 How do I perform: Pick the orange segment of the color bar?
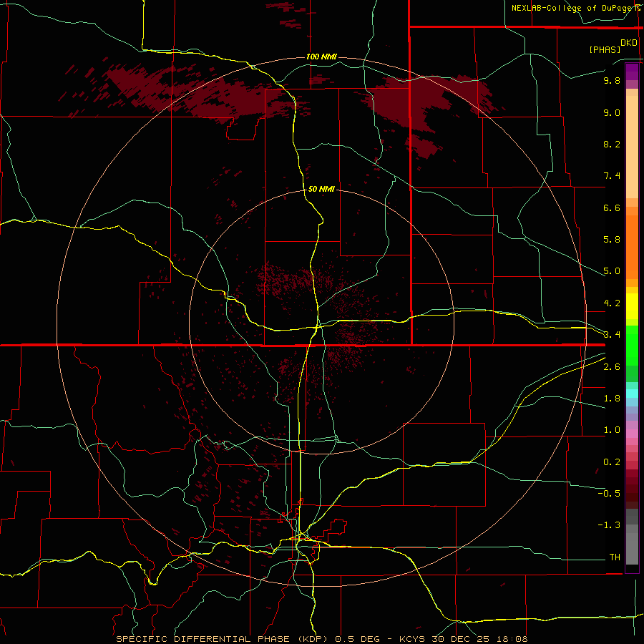(632, 248)
